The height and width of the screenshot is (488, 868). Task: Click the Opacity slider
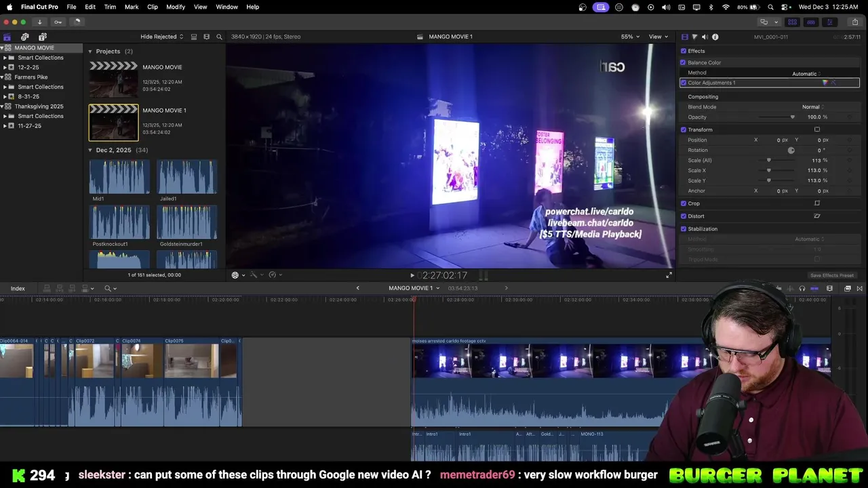[x=777, y=117]
